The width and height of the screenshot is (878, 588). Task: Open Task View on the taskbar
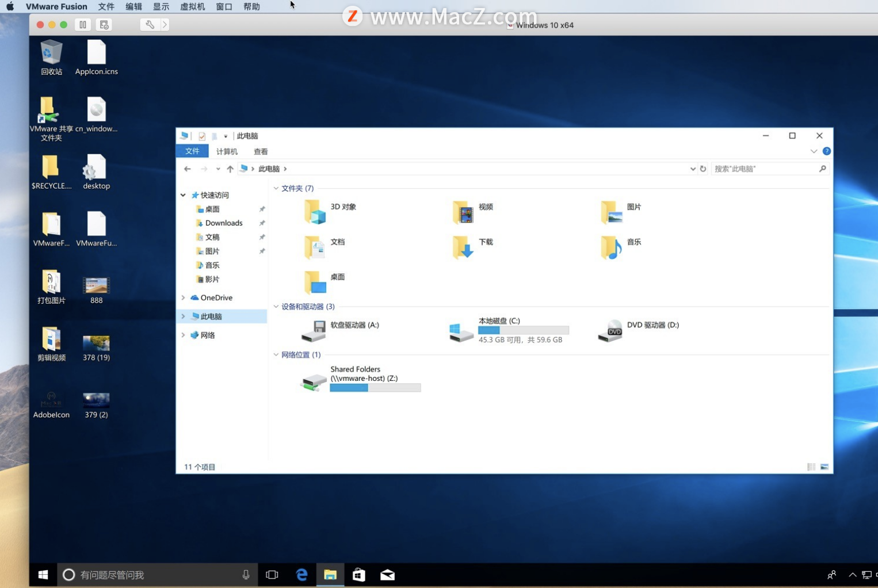click(x=272, y=575)
